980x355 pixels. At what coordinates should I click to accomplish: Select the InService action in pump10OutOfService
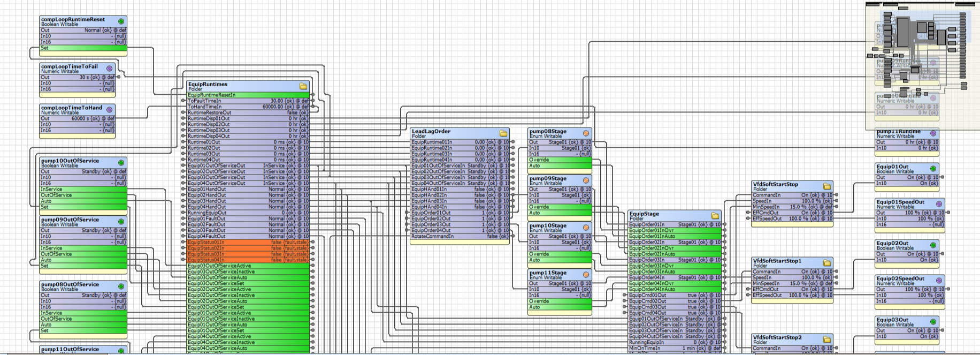(83, 189)
